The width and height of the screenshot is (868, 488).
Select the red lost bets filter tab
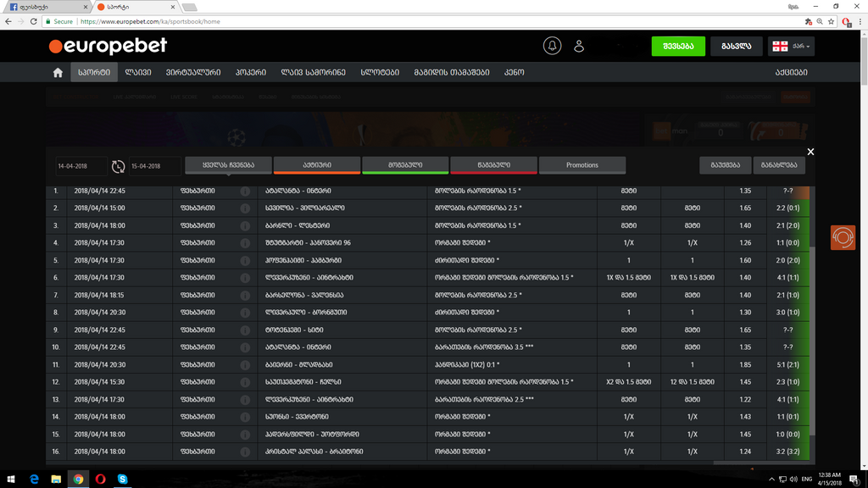(493, 165)
